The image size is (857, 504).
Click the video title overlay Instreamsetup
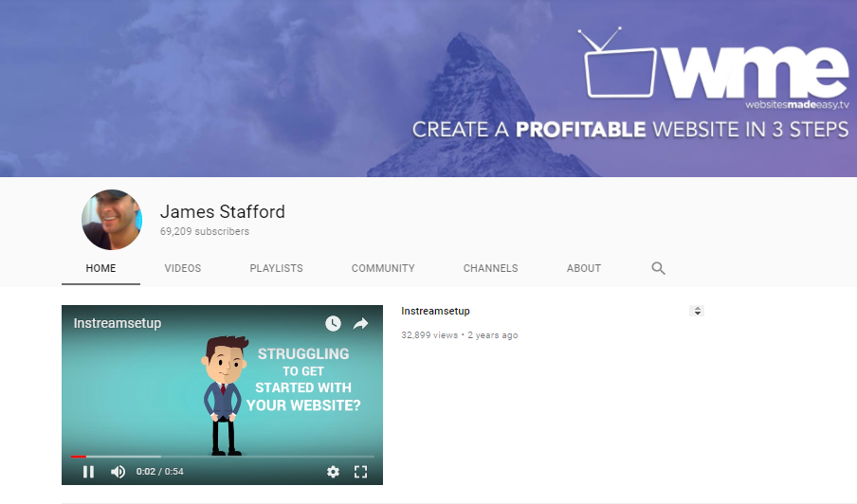click(118, 323)
